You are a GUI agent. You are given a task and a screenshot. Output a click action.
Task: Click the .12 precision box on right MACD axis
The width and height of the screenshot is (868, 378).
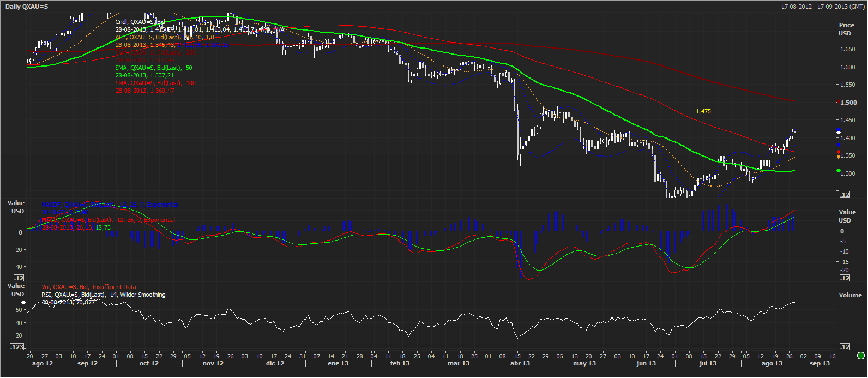tap(845, 278)
